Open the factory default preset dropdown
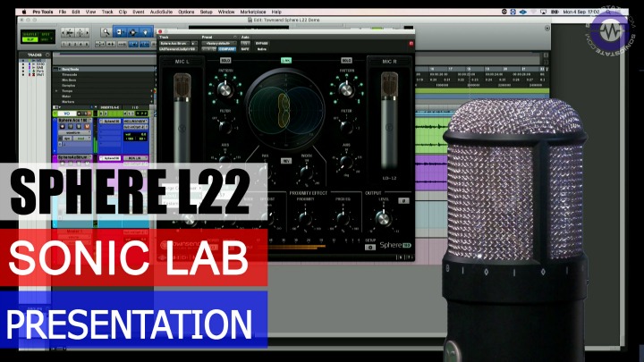This screenshot has height=362, width=644. click(219, 43)
